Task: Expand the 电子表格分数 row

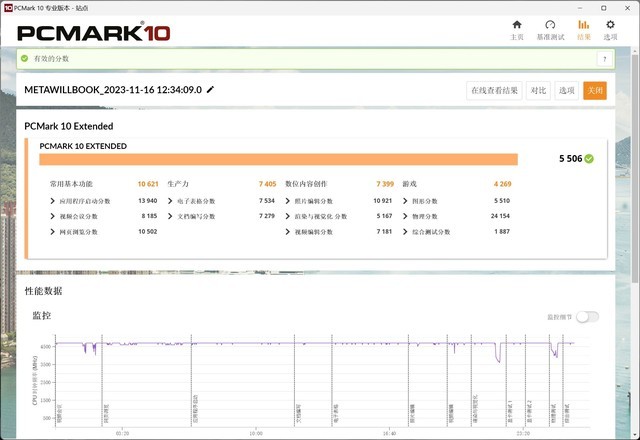Action: click(170, 201)
